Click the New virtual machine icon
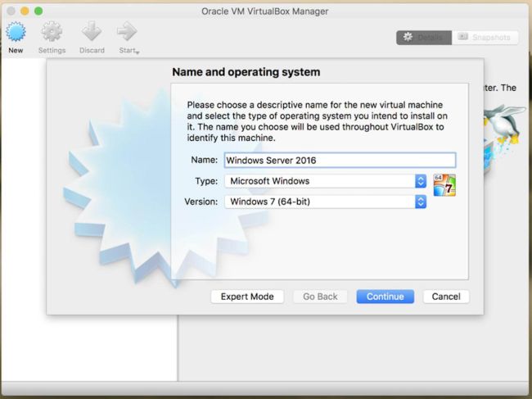Viewport: 532px width, 399px height. click(16, 32)
